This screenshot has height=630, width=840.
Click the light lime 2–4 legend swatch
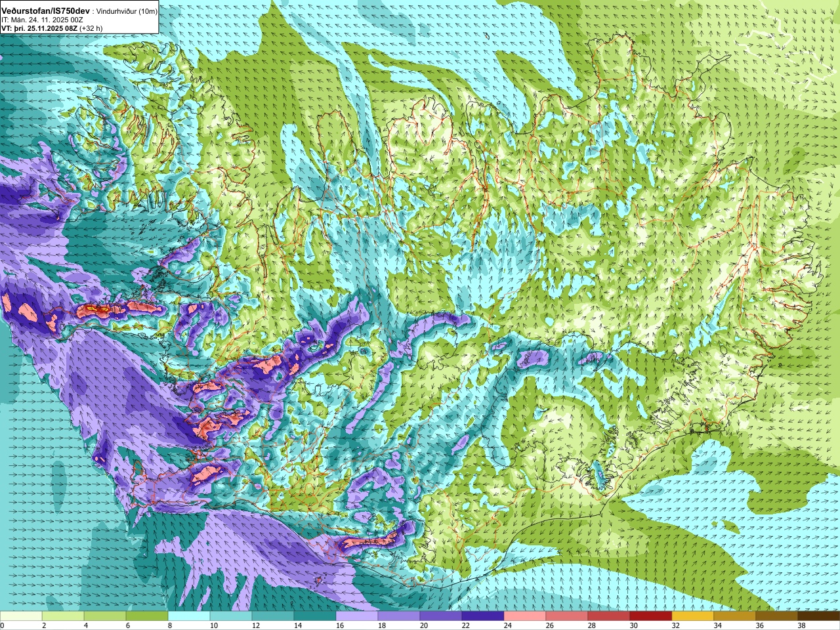[x=63, y=617]
